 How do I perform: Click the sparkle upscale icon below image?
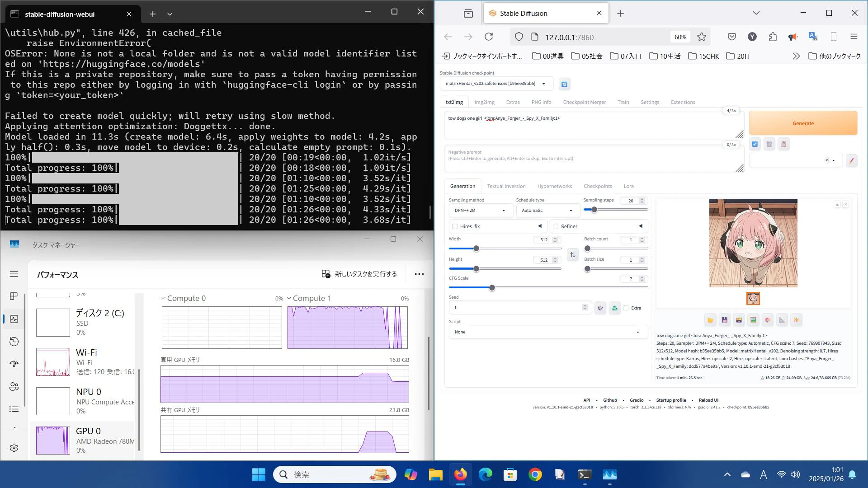tap(796, 320)
